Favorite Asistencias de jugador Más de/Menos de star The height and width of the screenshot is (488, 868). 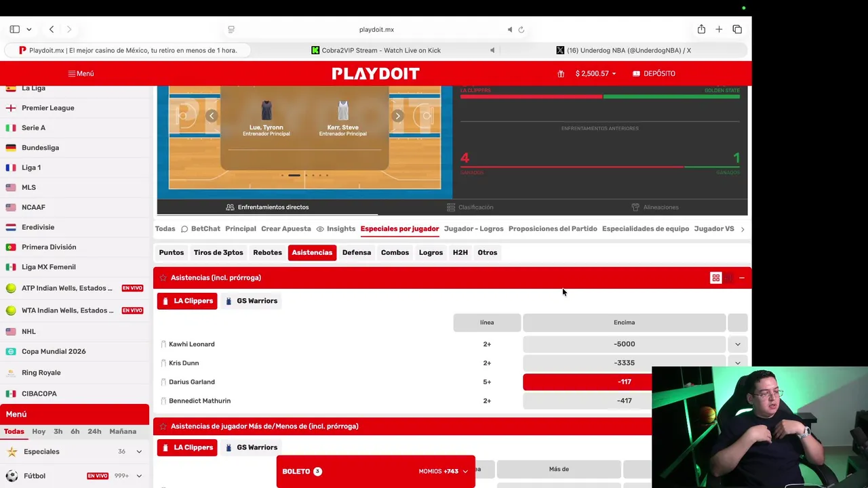tap(163, 426)
